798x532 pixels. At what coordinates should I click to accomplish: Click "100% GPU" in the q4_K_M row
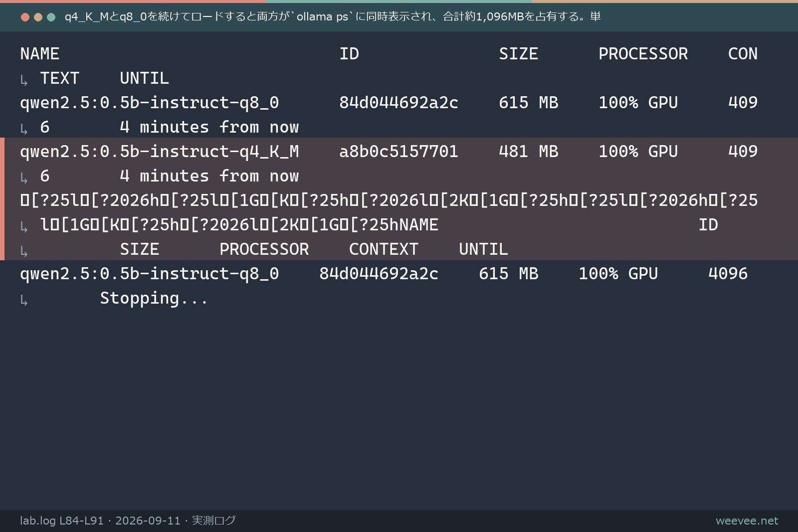[638, 152]
